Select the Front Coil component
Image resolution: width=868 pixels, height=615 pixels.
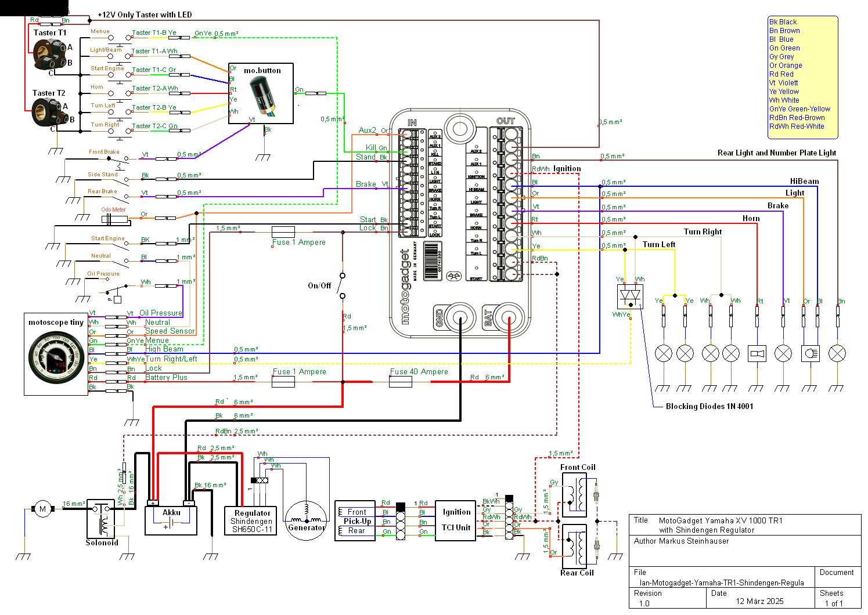(574, 495)
